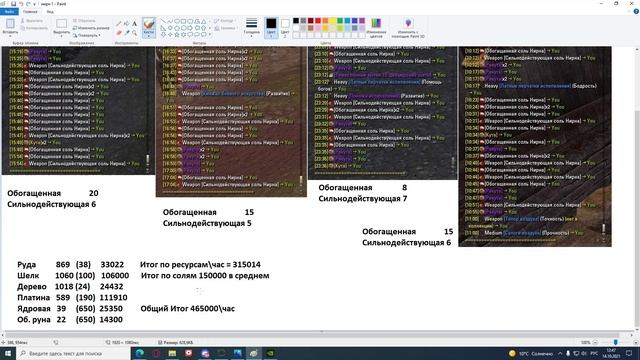Open the File (Файл) menu
Viewport: 640px width, 360px height.
(x=9, y=12)
